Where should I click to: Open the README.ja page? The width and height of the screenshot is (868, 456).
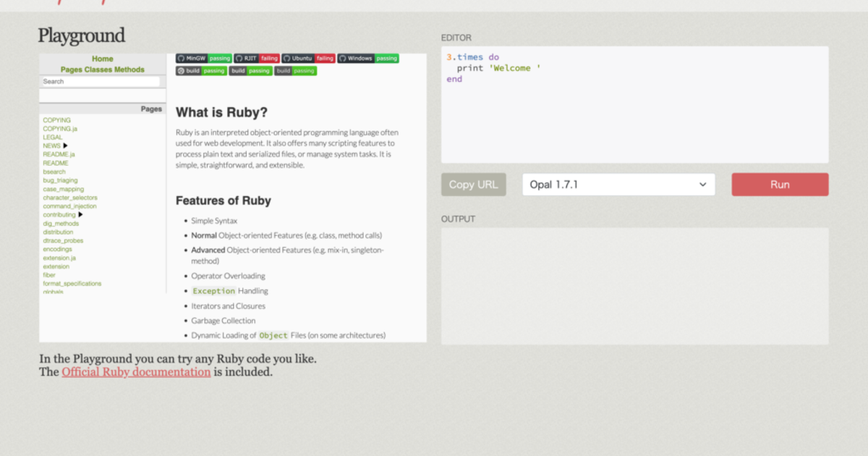[59, 154]
